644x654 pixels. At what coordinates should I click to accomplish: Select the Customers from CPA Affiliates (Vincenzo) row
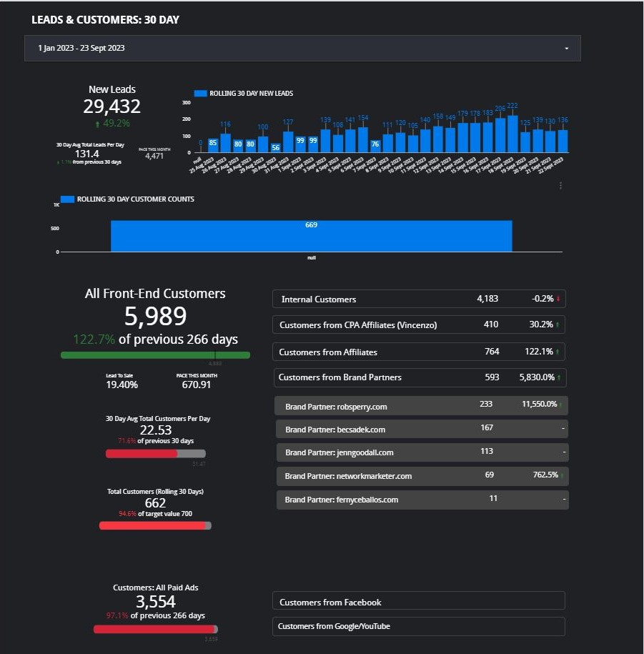(418, 324)
